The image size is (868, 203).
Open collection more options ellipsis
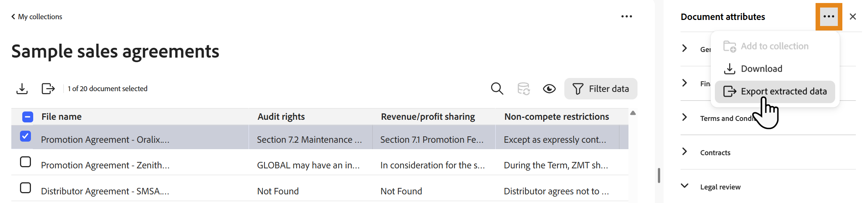point(627,17)
